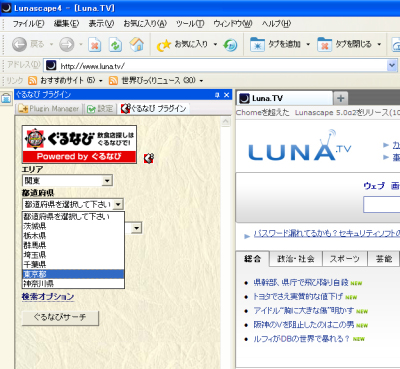Open the お気に入り menu
Image resolution: width=400 pixels, height=369 pixels.
tap(145, 24)
